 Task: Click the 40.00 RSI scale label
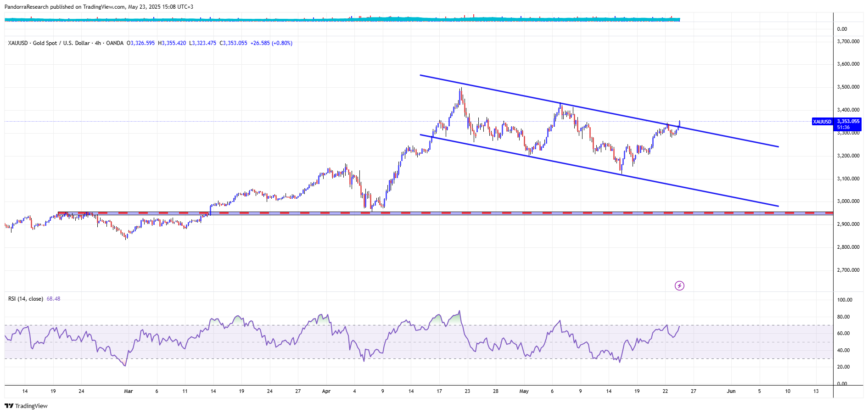[x=843, y=351]
